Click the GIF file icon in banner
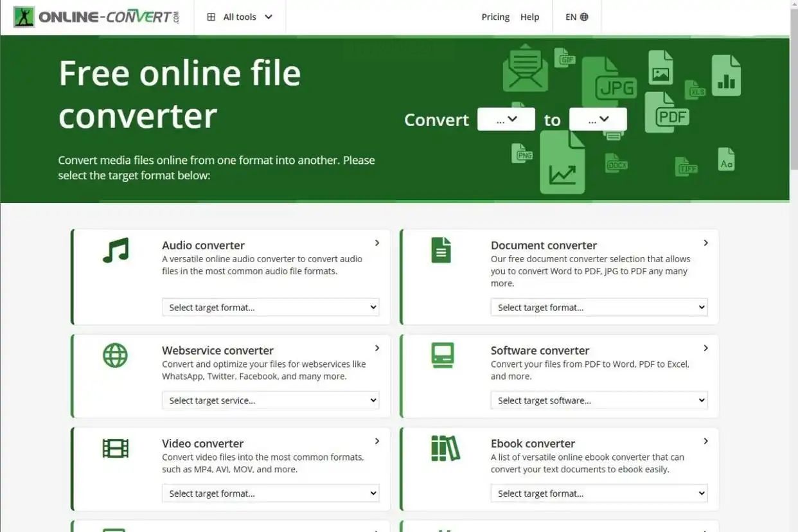The image size is (798, 532). pos(564,58)
